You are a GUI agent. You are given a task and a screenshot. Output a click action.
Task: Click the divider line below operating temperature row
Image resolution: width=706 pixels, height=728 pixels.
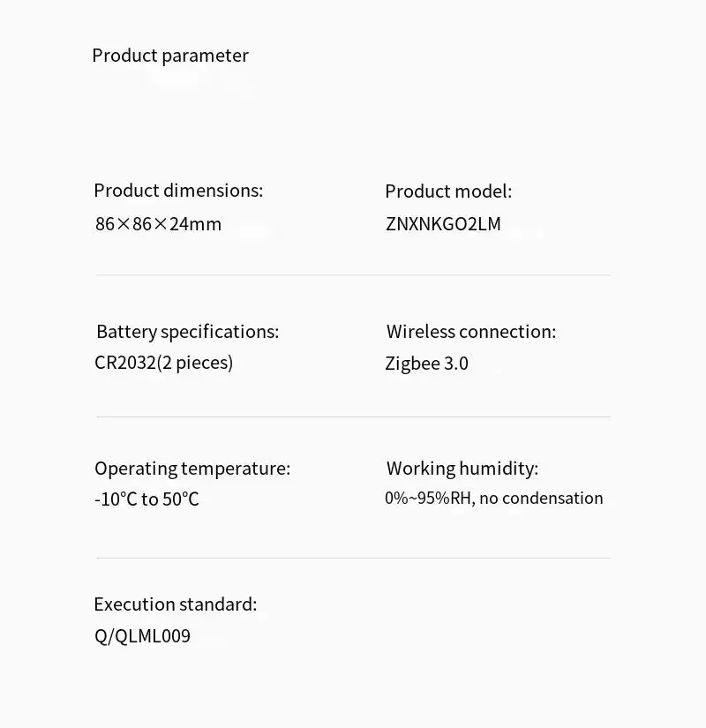pos(353,558)
